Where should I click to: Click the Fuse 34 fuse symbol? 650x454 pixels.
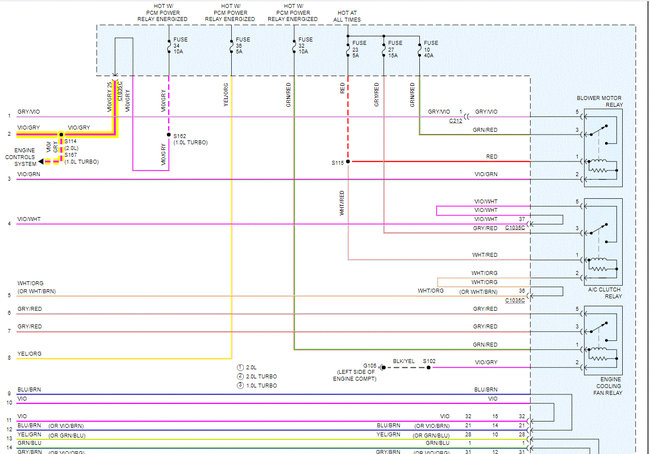tap(169, 46)
